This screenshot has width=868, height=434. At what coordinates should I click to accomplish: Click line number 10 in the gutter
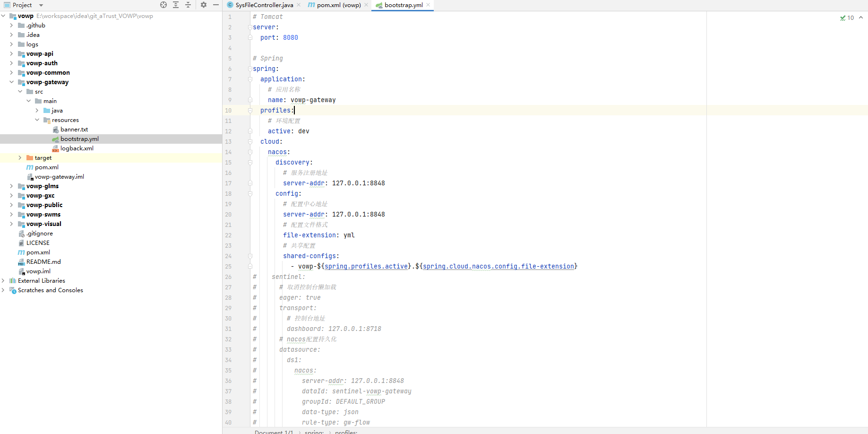click(228, 110)
